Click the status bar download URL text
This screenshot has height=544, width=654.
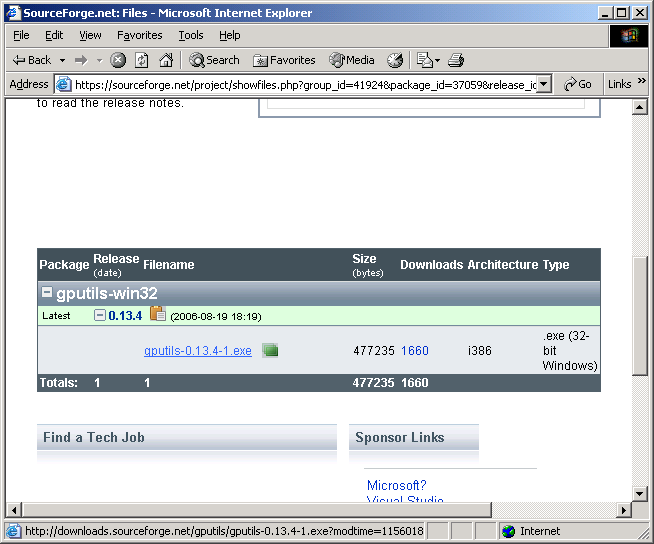coord(224,531)
